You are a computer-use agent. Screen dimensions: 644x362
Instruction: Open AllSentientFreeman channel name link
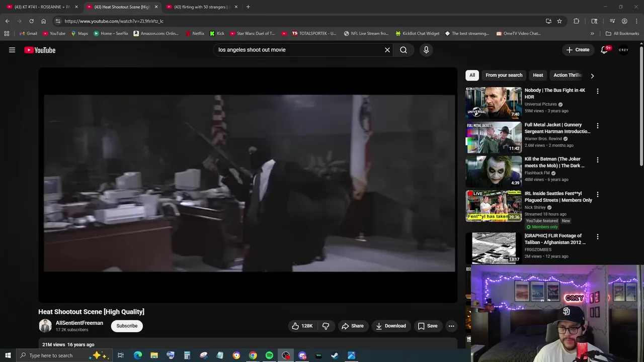79,323
